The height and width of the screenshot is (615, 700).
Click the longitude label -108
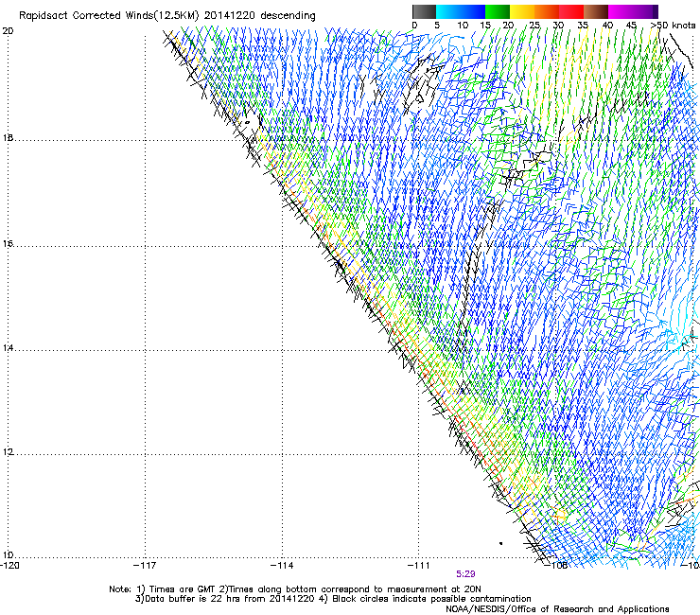point(557,566)
